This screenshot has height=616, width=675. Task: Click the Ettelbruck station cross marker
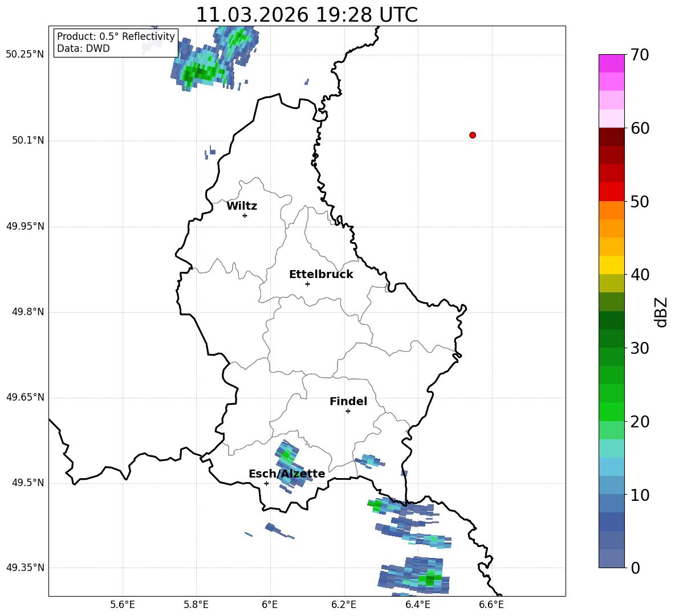307,284
